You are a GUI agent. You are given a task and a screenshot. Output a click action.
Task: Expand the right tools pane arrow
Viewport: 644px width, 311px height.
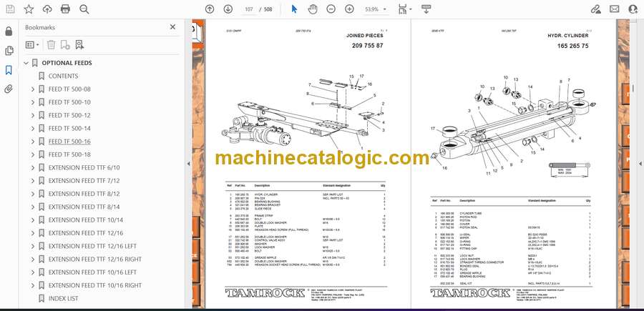(640, 164)
